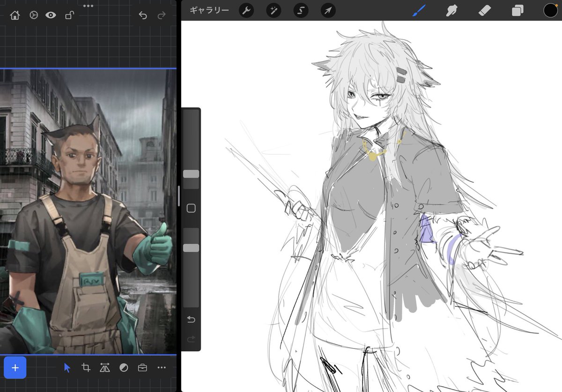The height and width of the screenshot is (392, 562).
Task: Click redo arrow on Procreate sidebar
Action: click(191, 339)
